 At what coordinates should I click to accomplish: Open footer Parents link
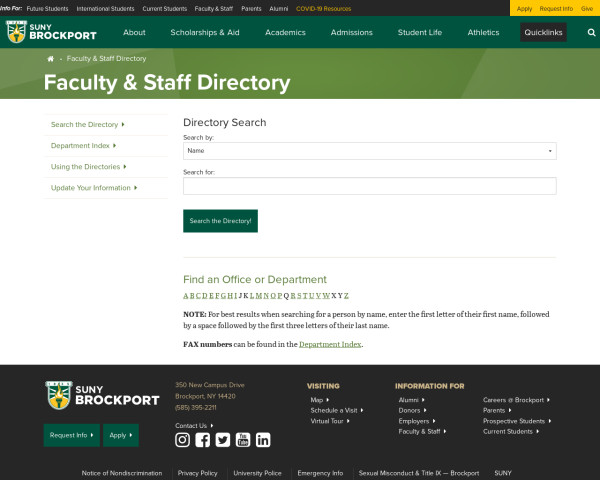click(497, 410)
